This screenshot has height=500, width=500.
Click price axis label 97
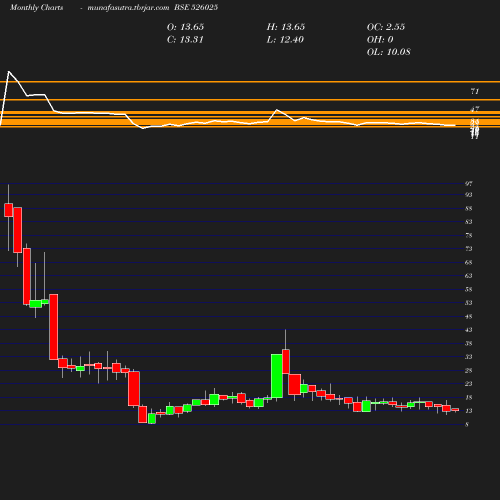(x=469, y=184)
